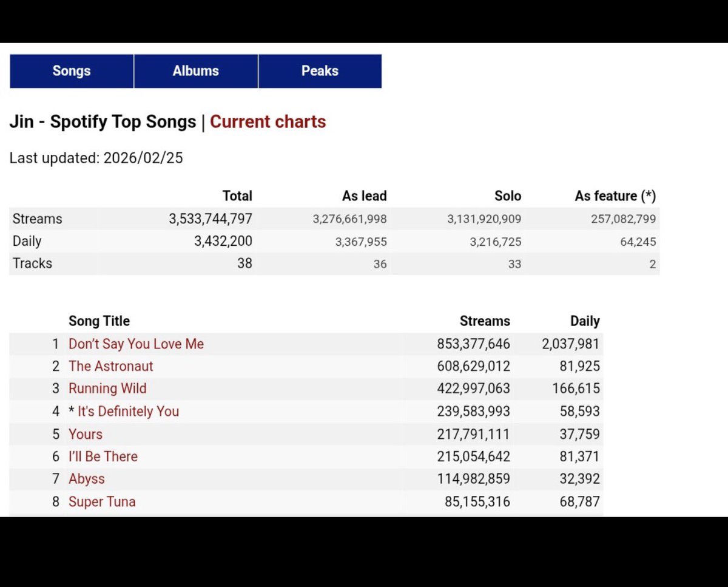
Task: Click the Last updated 2026/02/25 text
Action: 96,158
